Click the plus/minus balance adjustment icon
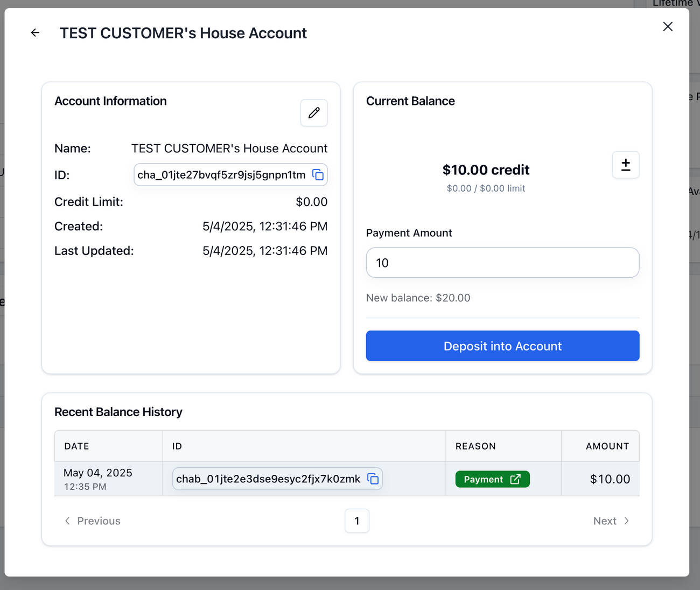 (626, 165)
